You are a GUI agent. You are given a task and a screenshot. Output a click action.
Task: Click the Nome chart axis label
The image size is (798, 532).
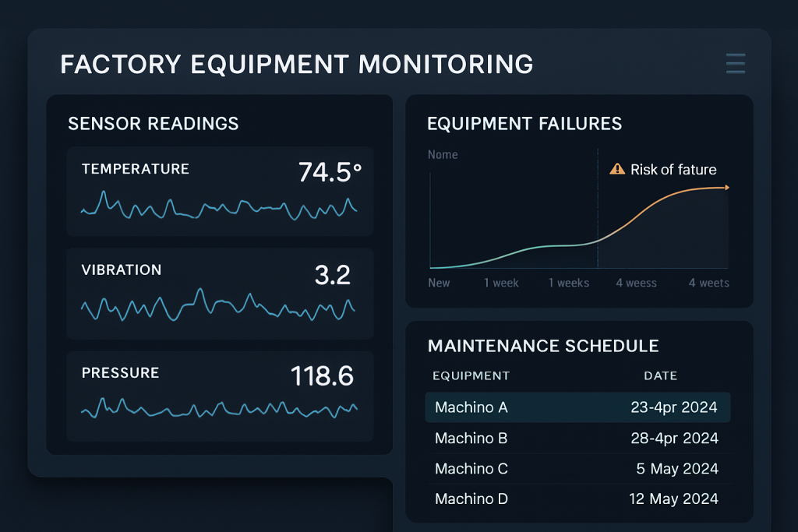pyautogui.click(x=443, y=155)
